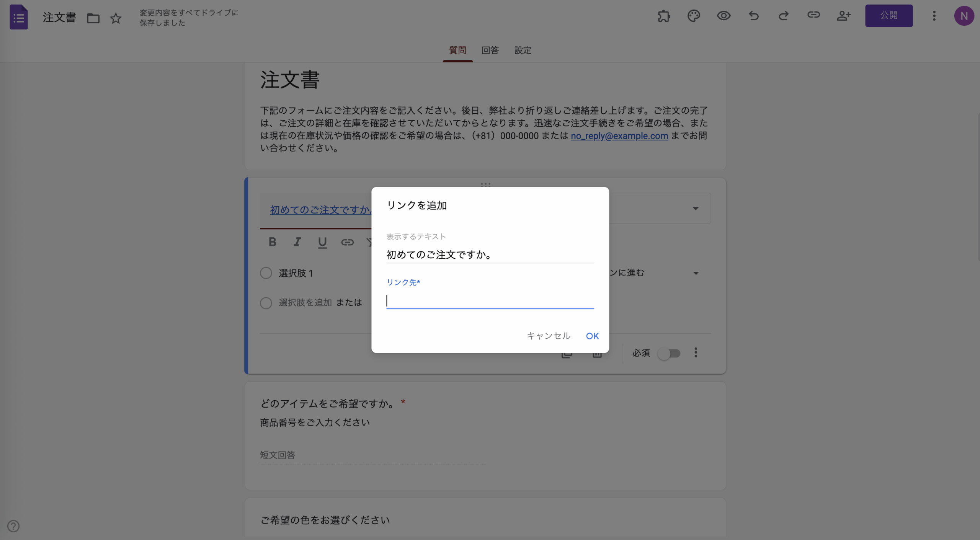The image size is (980, 540).
Task: Click the move to folder icon
Action: tap(93, 18)
